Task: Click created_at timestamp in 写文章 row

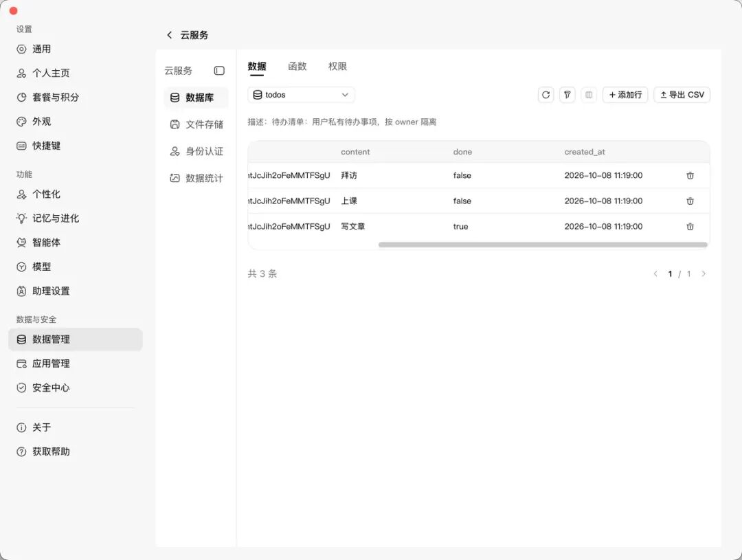Action: pyautogui.click(x=603, y=226)
